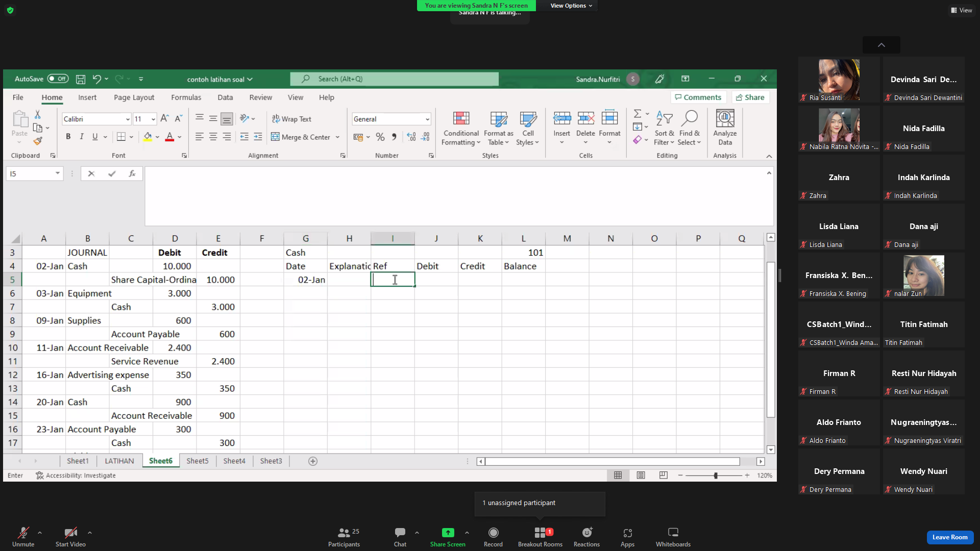980x551 pixels.
Task: Click the Decrease Decimal icon
Action: (x=425, y=137)
